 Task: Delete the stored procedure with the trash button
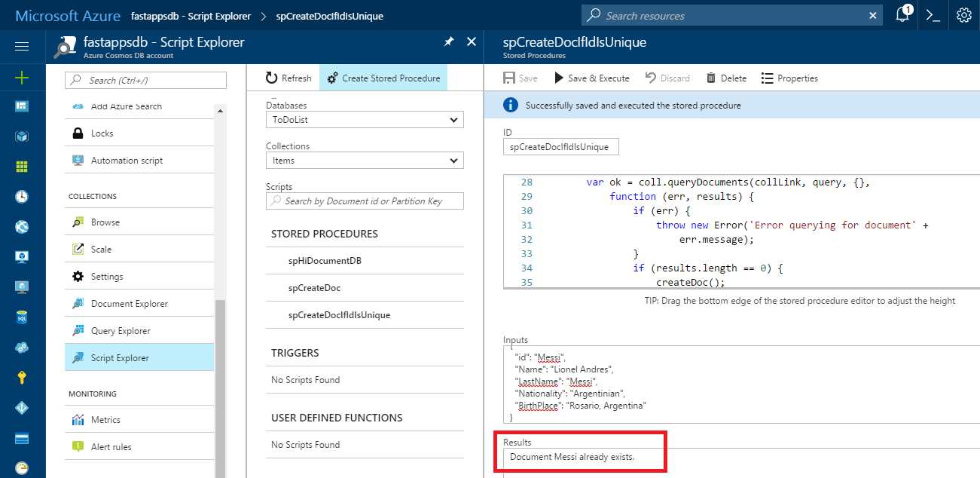[x=726, y=78]
